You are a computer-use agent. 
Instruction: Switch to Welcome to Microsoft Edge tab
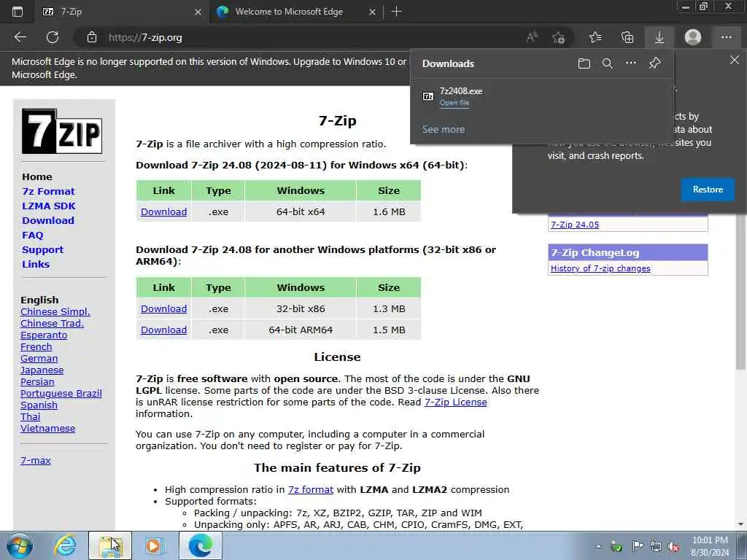tap(295, 12)
